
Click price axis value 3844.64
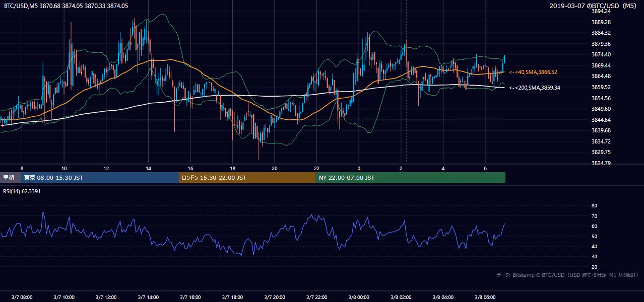click(x=601, y=120)
